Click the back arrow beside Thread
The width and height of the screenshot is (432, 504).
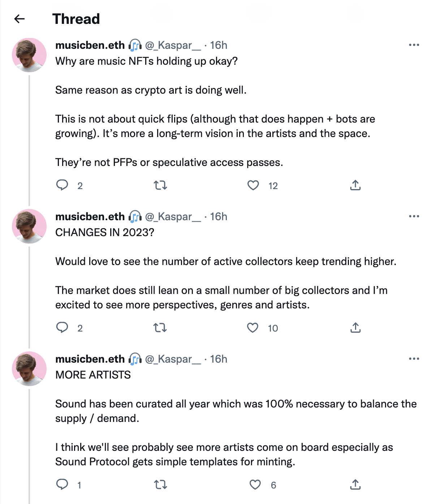pos(20,19)
